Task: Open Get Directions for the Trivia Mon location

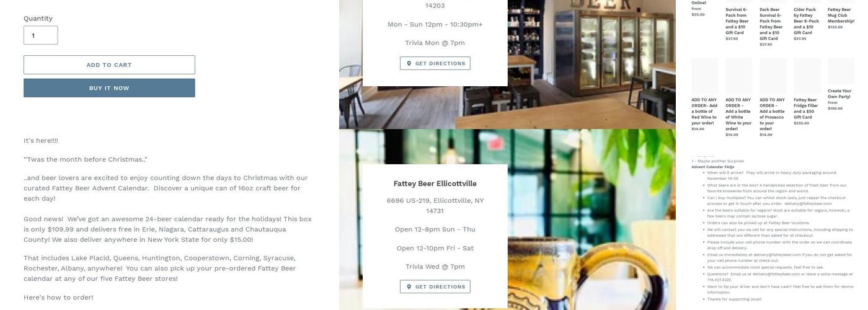Action: tap(435, 63)
